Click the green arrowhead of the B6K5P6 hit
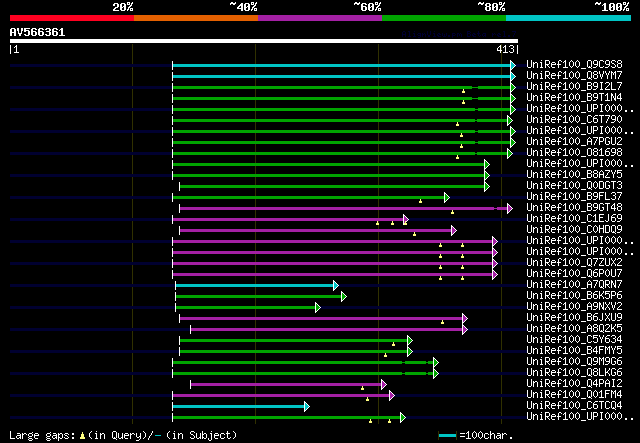640x443 pixels. (x=344, y=297)
